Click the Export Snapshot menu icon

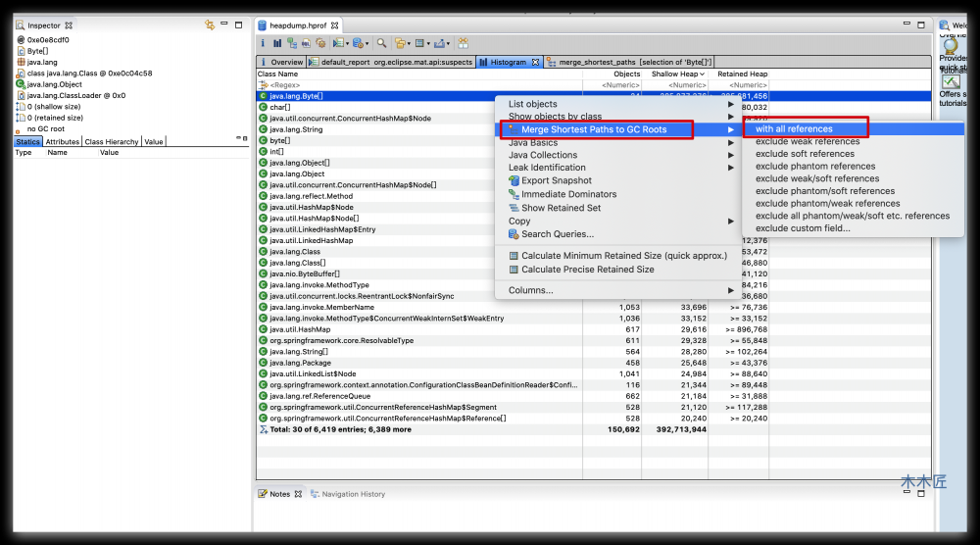(514, 180)
